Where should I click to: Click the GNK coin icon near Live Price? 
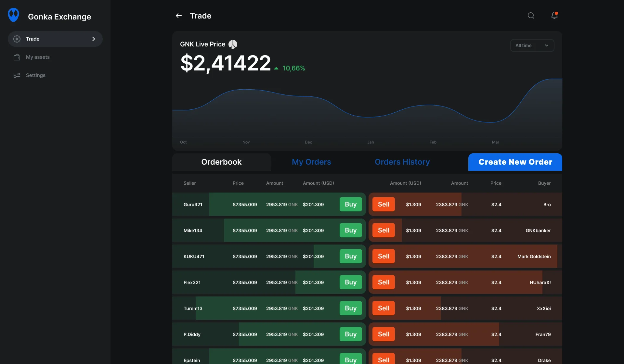pyautogui.click(x=233, y=44)
